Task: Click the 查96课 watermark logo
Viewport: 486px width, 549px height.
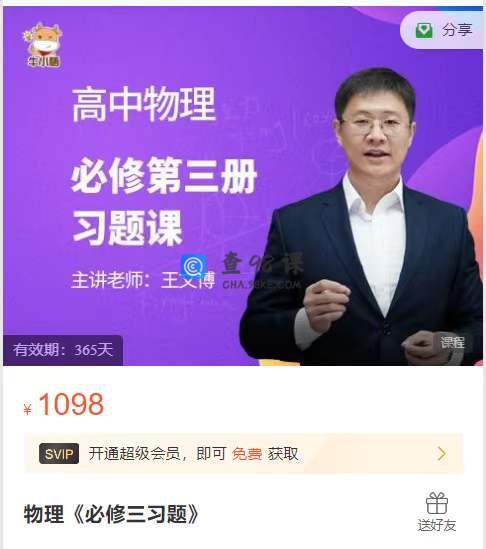Action: [x=262, y=270]
